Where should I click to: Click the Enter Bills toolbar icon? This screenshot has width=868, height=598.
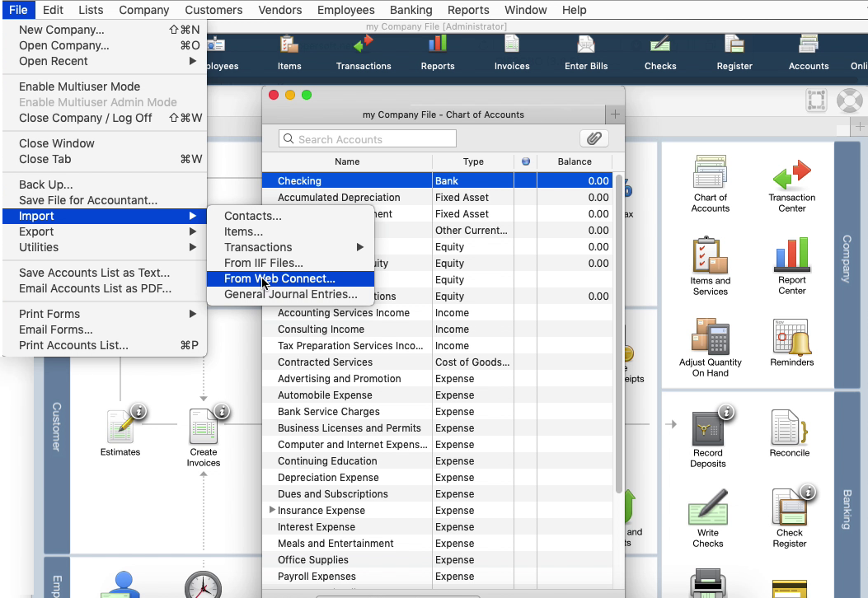[586, 53]
